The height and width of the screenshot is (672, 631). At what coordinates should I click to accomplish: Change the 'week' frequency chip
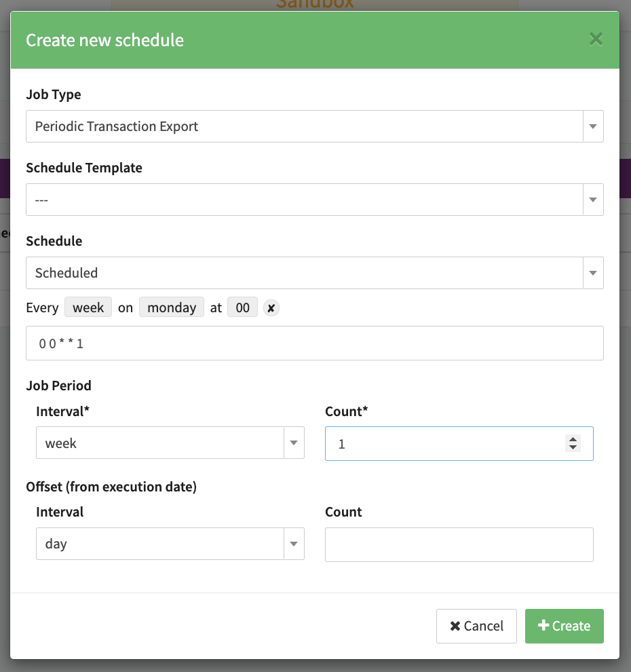pos(88,307)
